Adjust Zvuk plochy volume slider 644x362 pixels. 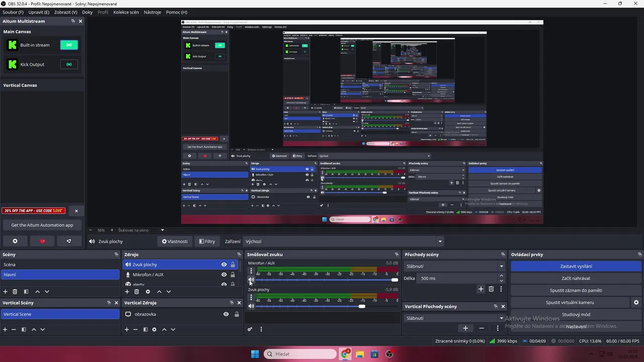[327, 306]
